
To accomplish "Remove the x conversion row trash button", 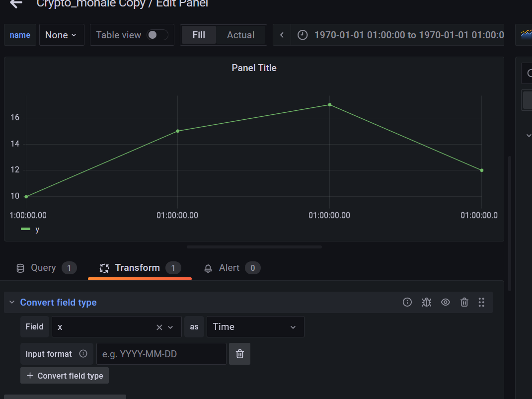I will (239, 354).
